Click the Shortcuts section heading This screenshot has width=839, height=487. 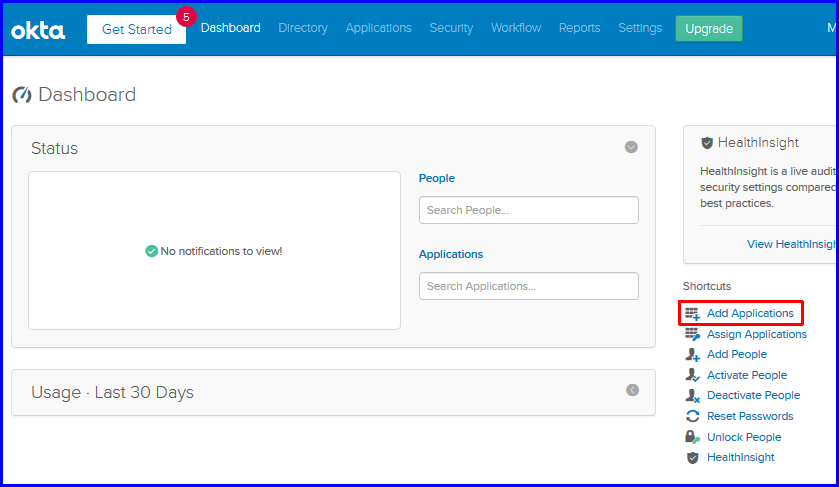pyautogui.click(x=707, y=286)
